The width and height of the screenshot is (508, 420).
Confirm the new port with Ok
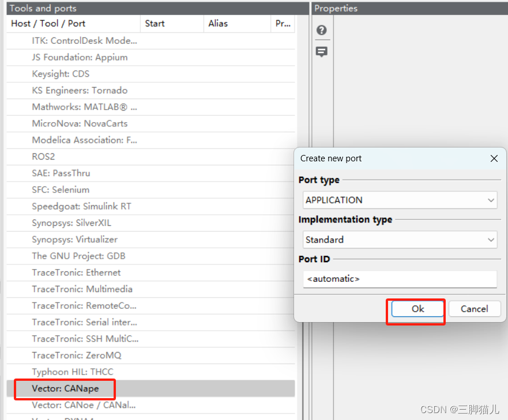(417, 309)
